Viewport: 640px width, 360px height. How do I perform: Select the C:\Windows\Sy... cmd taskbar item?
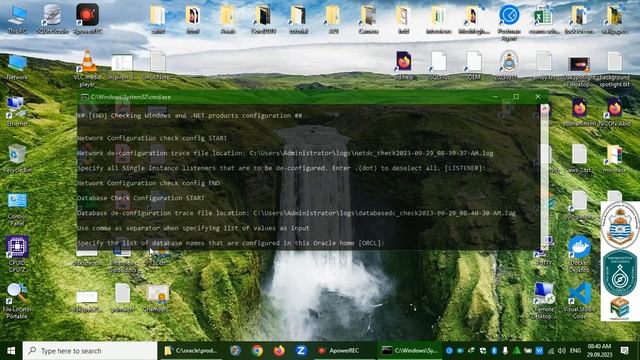tap(409, 351)
